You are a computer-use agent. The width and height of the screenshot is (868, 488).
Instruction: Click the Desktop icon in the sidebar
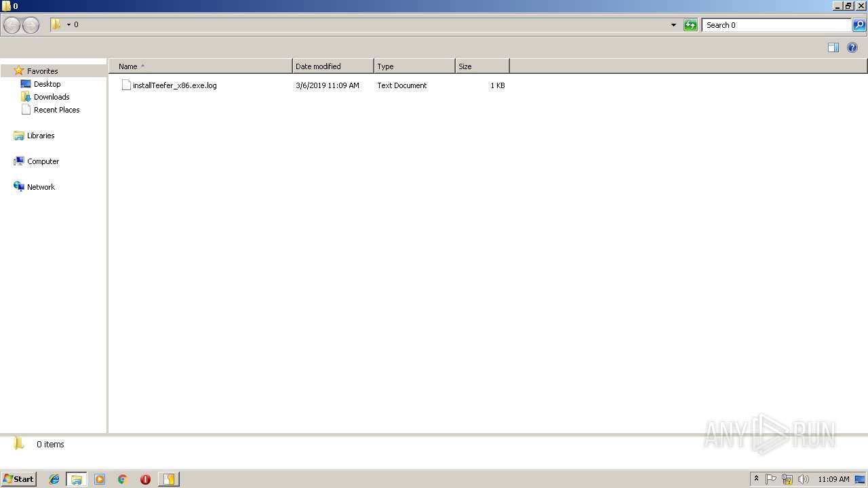[x=26, y=84]
